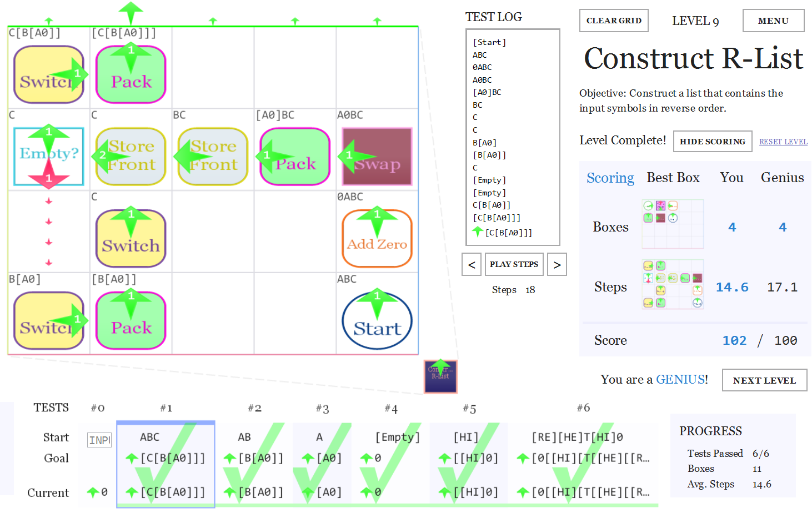Select the Store Front box labeled BC
Screen dimensions: 812x513
pos(213,157)
